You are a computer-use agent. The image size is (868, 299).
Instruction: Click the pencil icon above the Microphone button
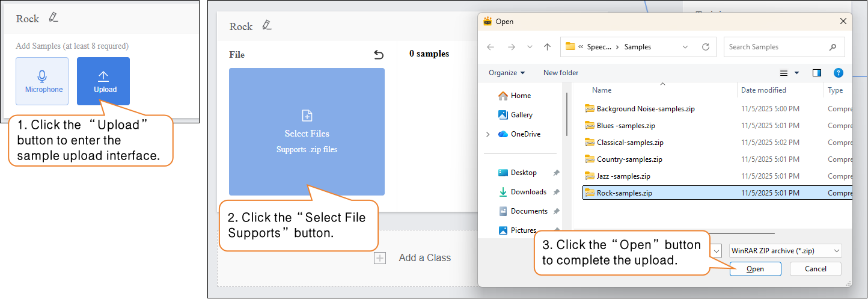pos(53,17)
